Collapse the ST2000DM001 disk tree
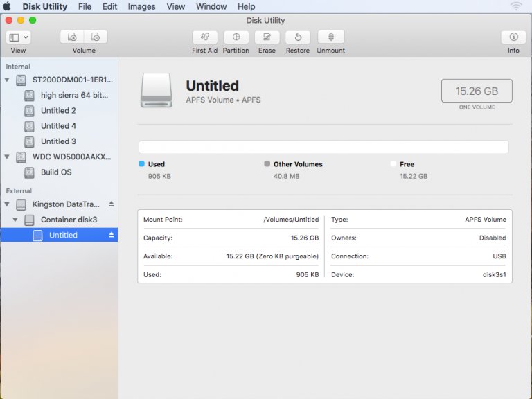 pos(7,80)
